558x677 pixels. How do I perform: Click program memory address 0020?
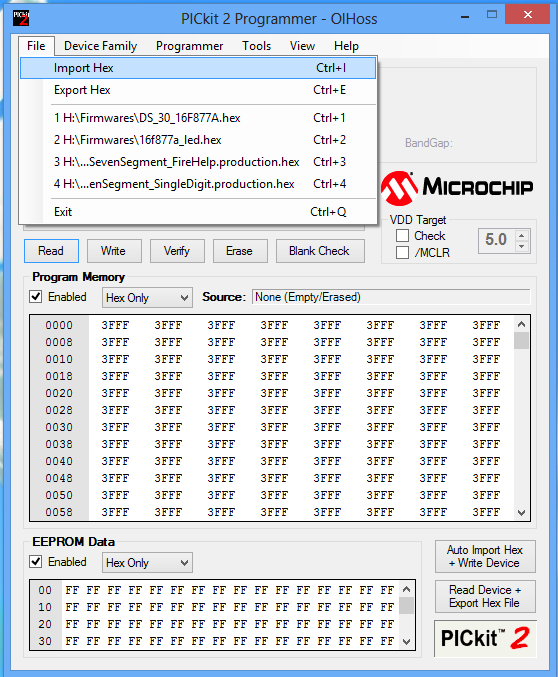pyautogui.click(x=59, y=393)
